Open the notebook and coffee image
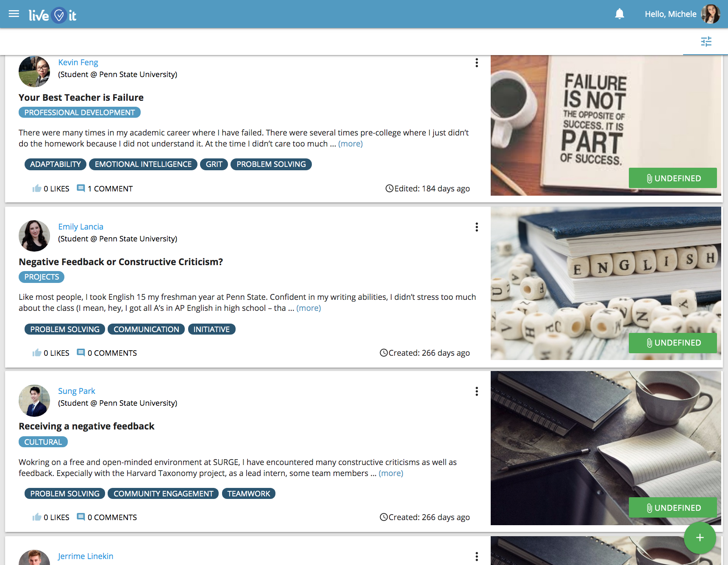The width and height of the screenshot is (728, 565). coord(606,448)
